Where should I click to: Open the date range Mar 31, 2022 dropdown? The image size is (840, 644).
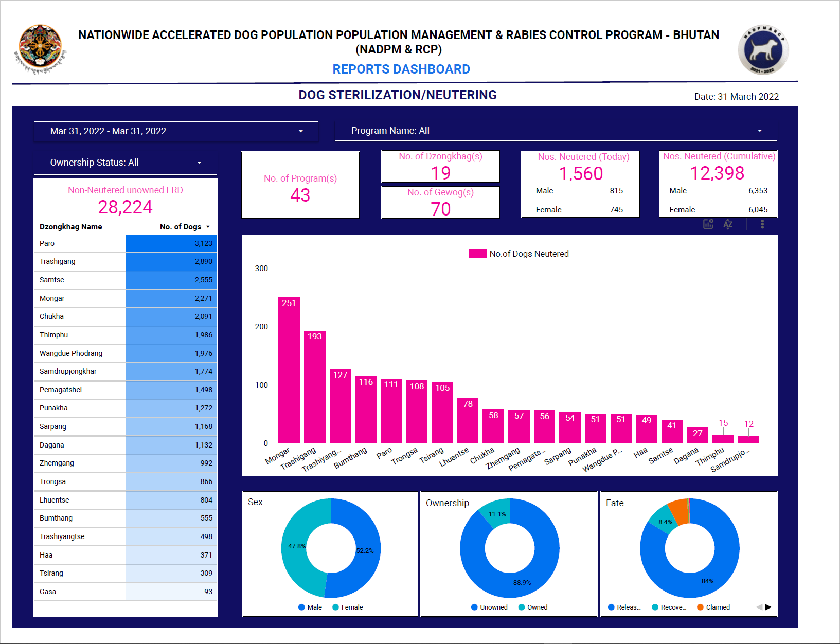click(176, 131)
